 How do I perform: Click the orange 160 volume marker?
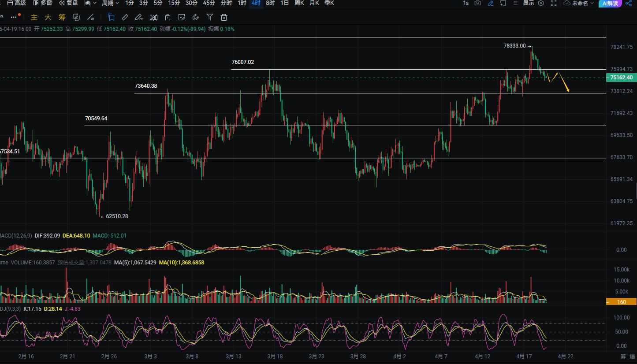click(621, 302)
